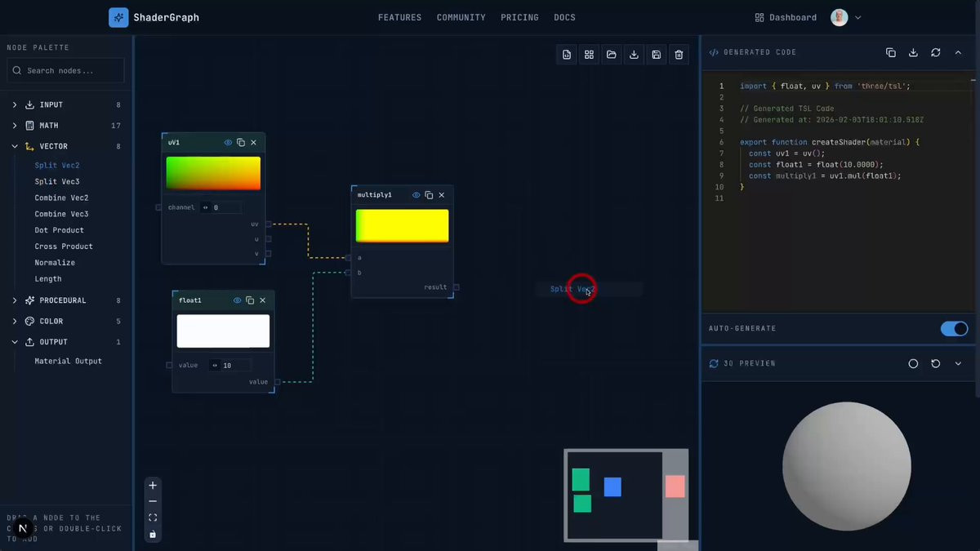Duplicate the multiply1 node
Screen dimensions: 980x551
coord(429,195)
